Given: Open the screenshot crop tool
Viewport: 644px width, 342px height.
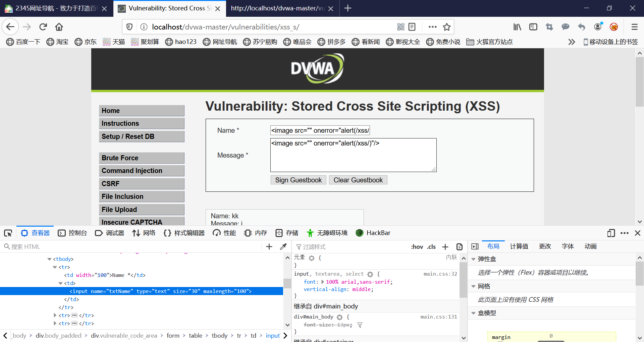Looking at the screenshot, I should tap(549, 27).
